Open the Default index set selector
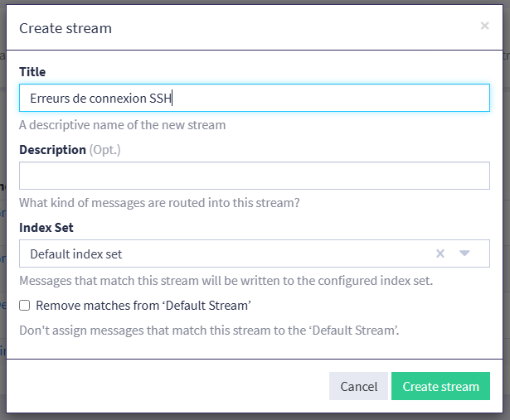 click(x=224, y=254)
